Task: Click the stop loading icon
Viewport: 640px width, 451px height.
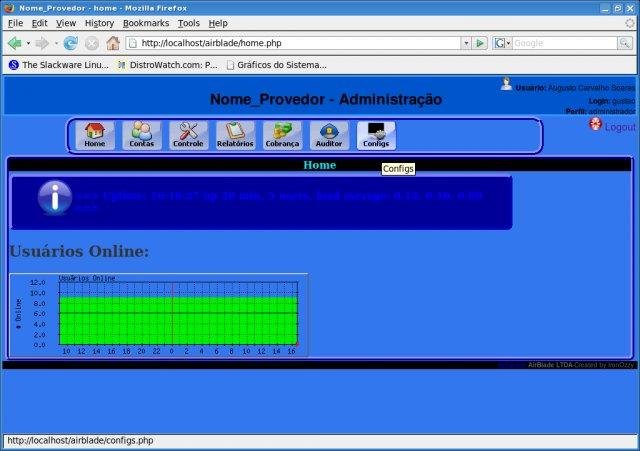Action: coord(92,43)
